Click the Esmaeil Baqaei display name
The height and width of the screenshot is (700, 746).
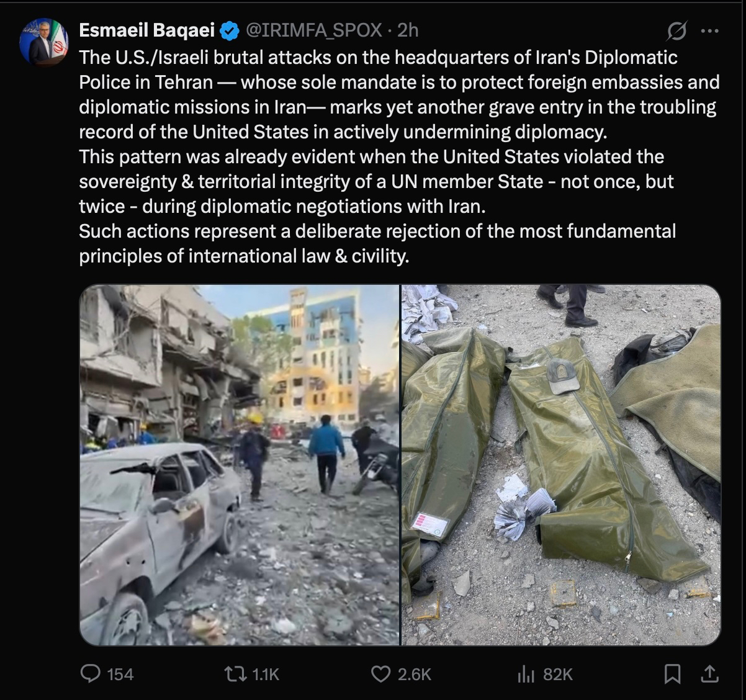coord(147,30)
